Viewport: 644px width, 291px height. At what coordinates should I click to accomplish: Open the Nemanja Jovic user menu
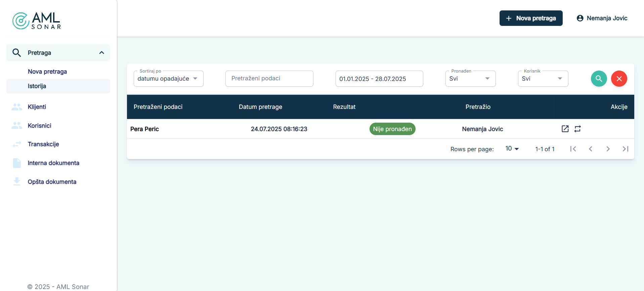602,18
